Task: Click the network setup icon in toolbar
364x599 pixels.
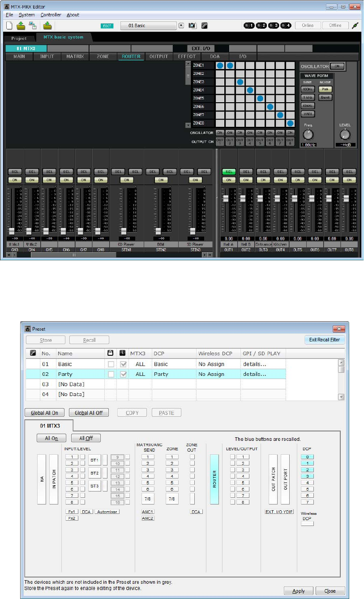Action: click(33, 26)
